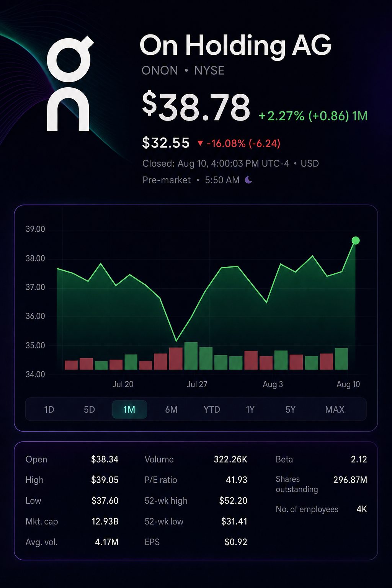Click the Volume label
This screenshot has width=392, height=588.
tap(159, 459)
